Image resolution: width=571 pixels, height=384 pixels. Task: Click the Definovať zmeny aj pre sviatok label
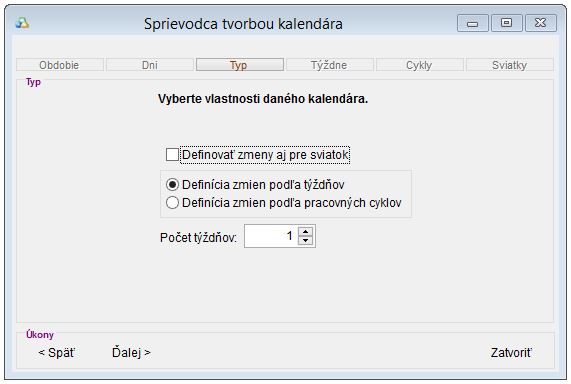coord(265,155)
